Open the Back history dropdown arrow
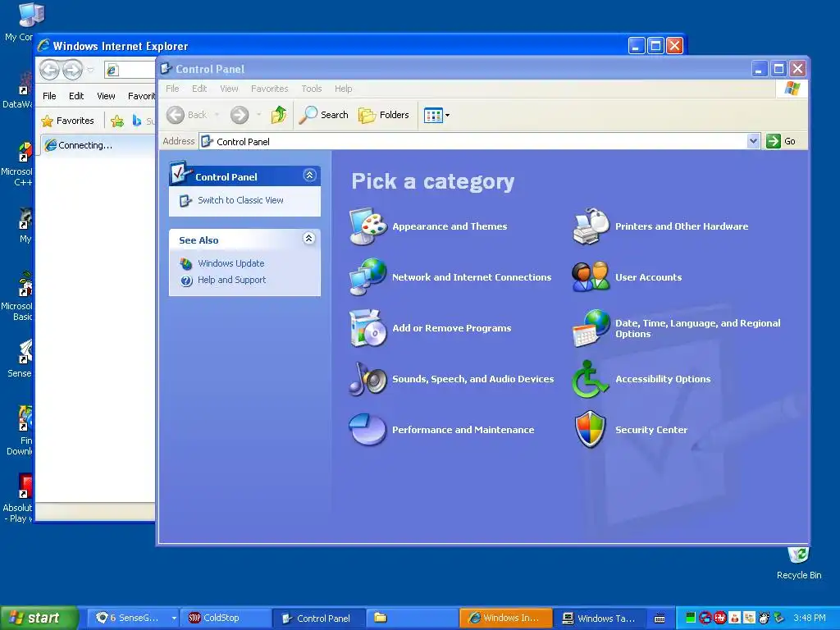The height and width of the screenshot is (630, 840). tap(217, 115)
